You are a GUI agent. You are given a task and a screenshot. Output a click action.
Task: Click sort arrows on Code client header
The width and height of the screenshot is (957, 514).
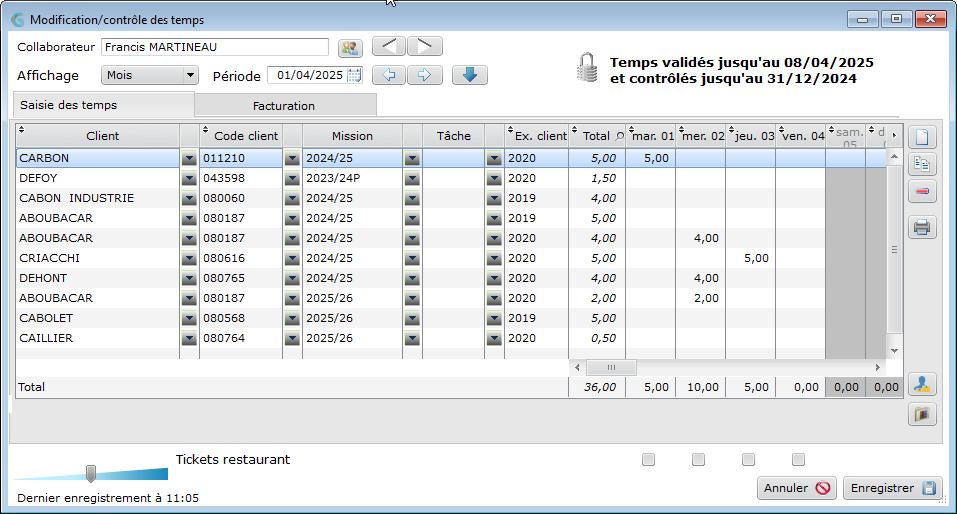pos(206,129)
